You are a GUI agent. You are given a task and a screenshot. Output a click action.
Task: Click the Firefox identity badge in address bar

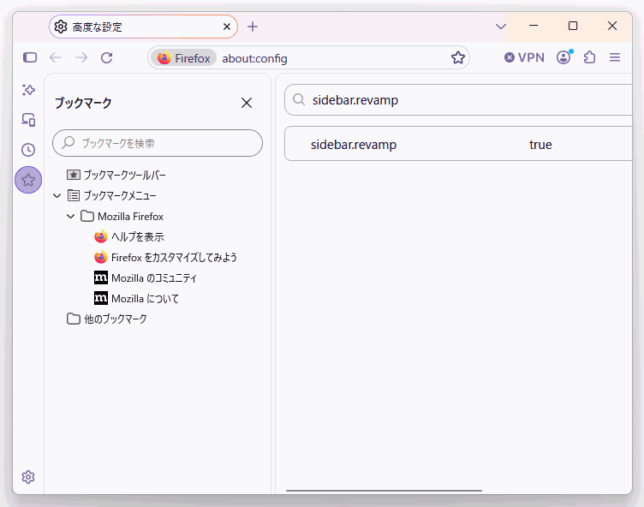184,58
